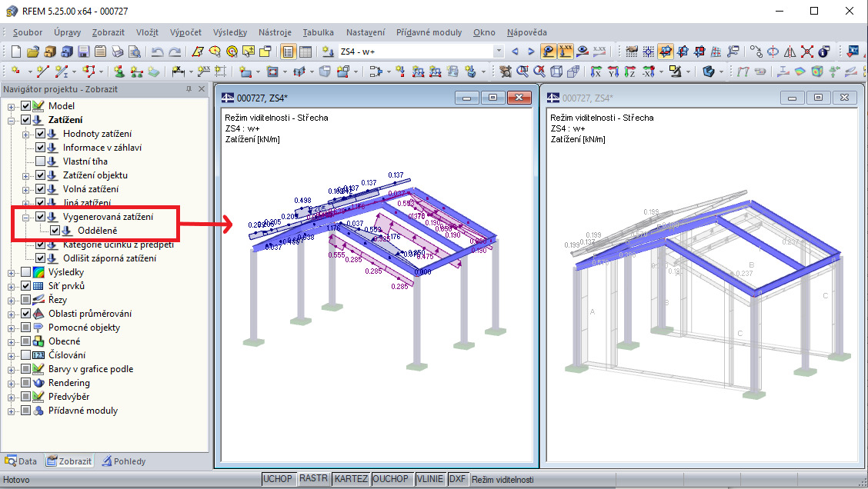The width and height of the screenshot is (868, 489).
Task: Click the new nodal support icon
Action: (119, 71)
